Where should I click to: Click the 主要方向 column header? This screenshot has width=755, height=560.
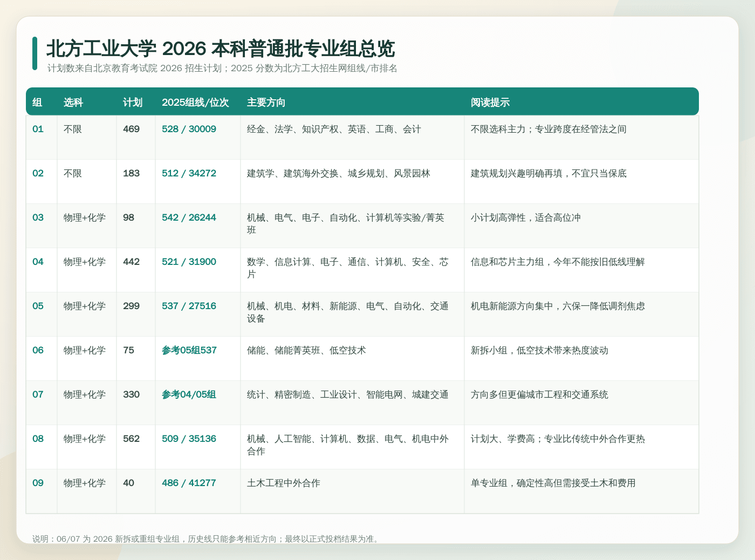266,103
